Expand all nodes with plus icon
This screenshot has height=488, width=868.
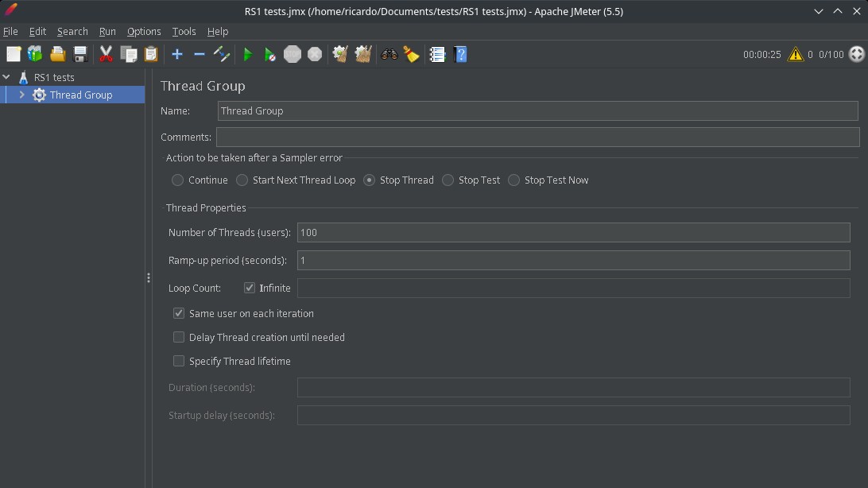[x=177, y=54]
